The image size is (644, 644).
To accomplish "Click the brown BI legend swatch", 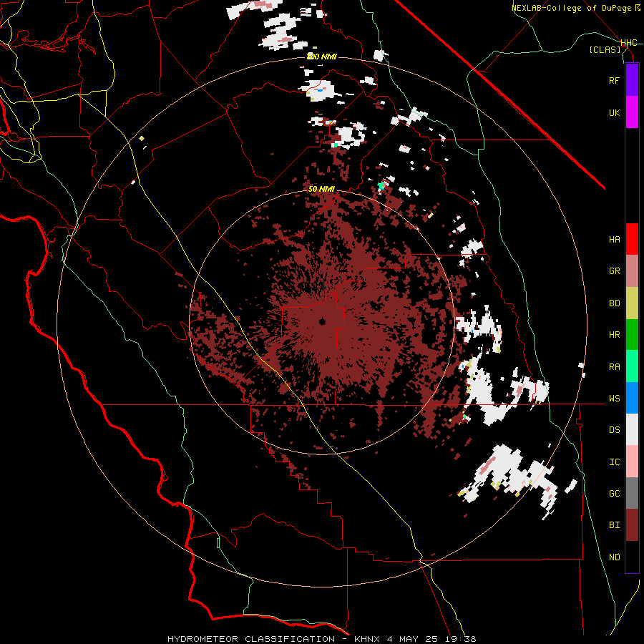I will pos(632,525).
